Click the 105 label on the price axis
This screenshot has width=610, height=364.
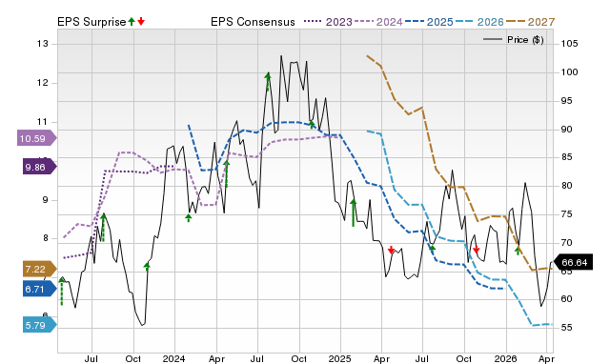pos(569,44)
